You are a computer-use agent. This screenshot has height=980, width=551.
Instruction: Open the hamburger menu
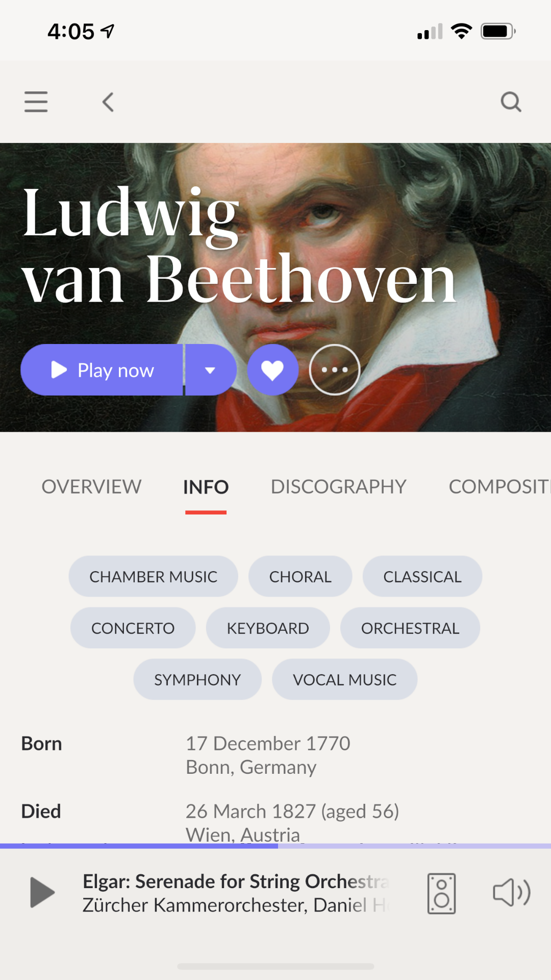coord(36,102)
